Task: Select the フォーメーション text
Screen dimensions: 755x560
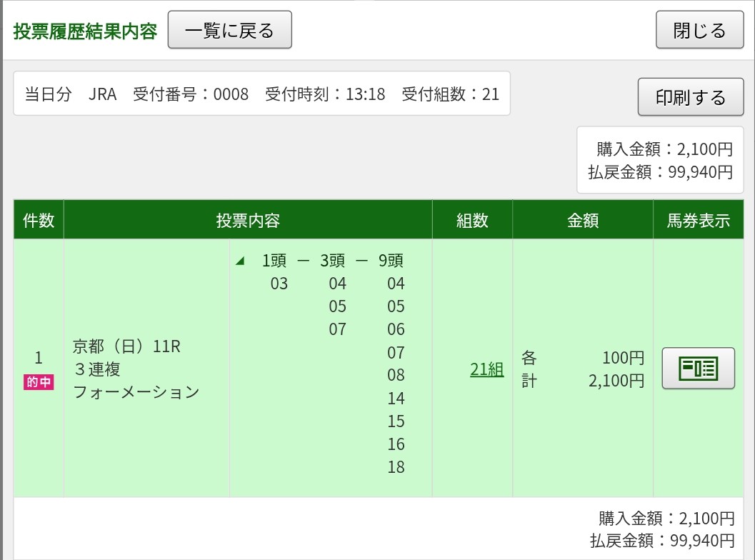Action: (136, 392)
